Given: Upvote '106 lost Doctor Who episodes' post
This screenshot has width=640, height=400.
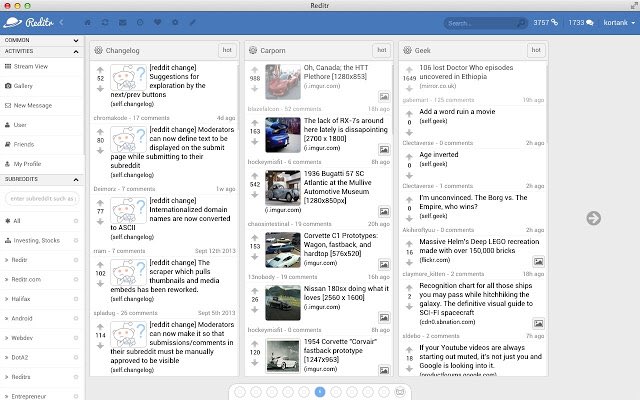Looking at the screenshot, I should click(409, 69).
